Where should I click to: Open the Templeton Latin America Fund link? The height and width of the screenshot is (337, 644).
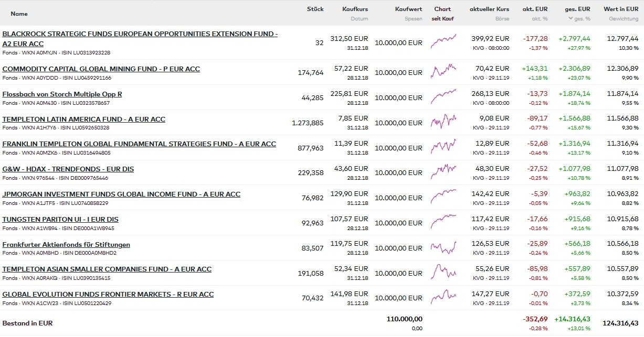pyautogui.click(x=83, y=119)
